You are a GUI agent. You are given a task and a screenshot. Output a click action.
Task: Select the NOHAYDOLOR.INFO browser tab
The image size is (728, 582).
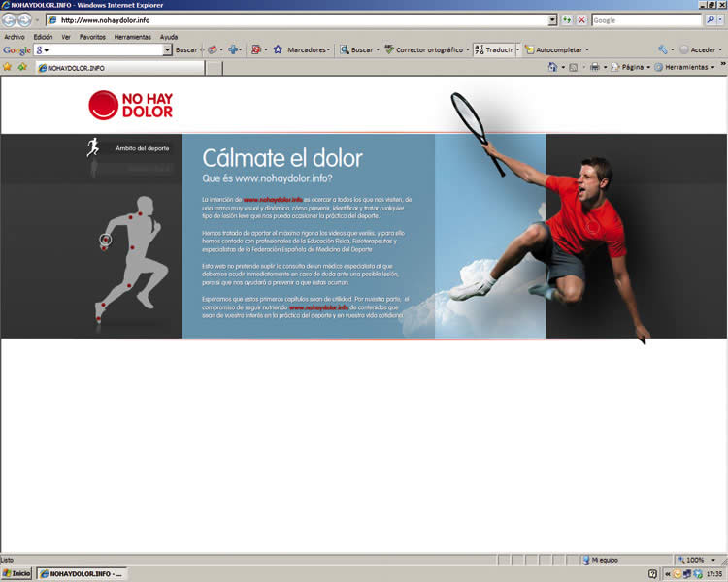pyautogui.click(x=120, y=68)
